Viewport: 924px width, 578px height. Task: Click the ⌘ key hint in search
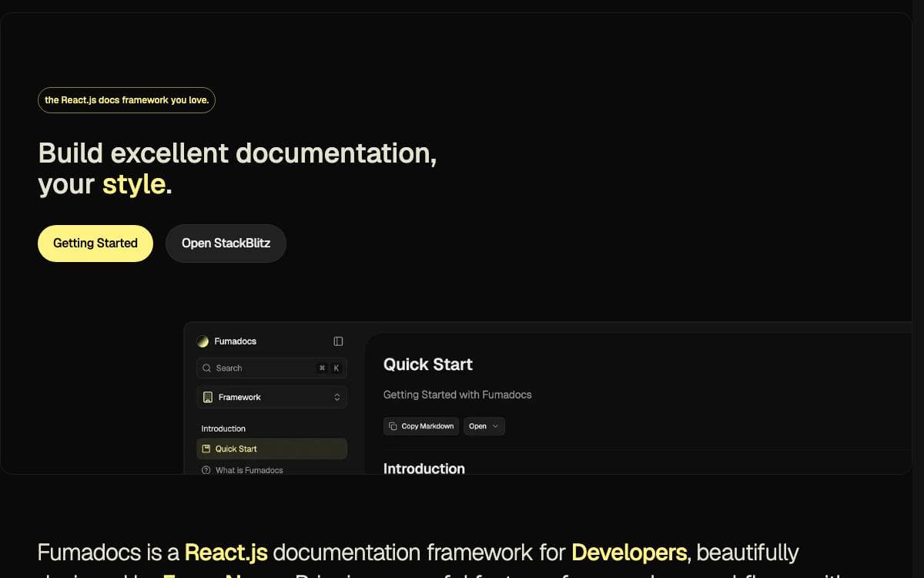pos(322,368)
